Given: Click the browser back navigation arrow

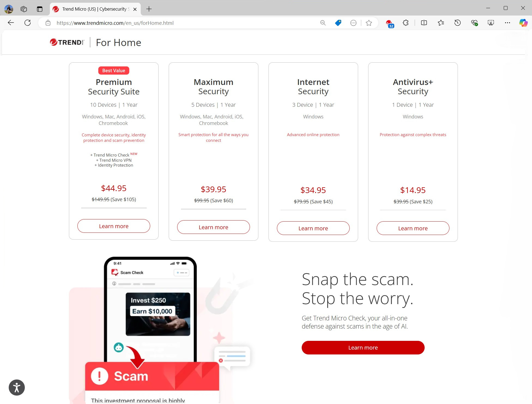Looking at the screenshot, I should pyautogui.click(x=11, y=23).
